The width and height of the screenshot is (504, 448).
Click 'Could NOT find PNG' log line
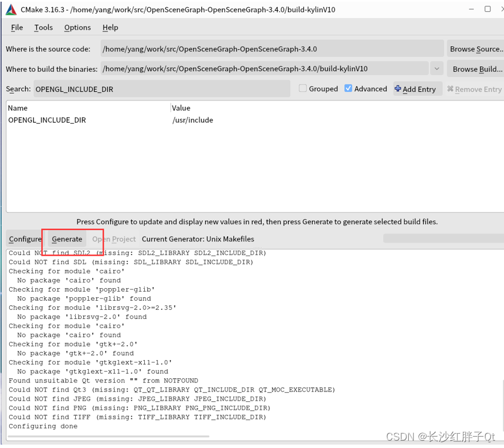[x=140, y=408]
